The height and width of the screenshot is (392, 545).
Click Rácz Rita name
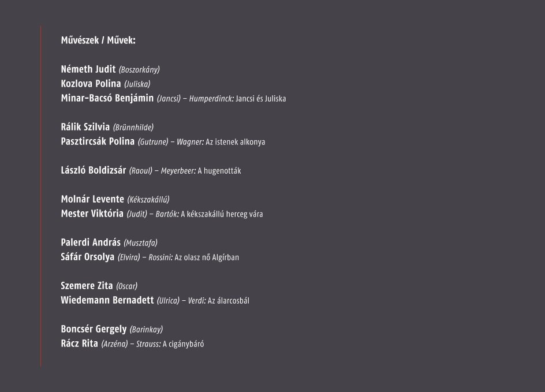coord(79,344)
